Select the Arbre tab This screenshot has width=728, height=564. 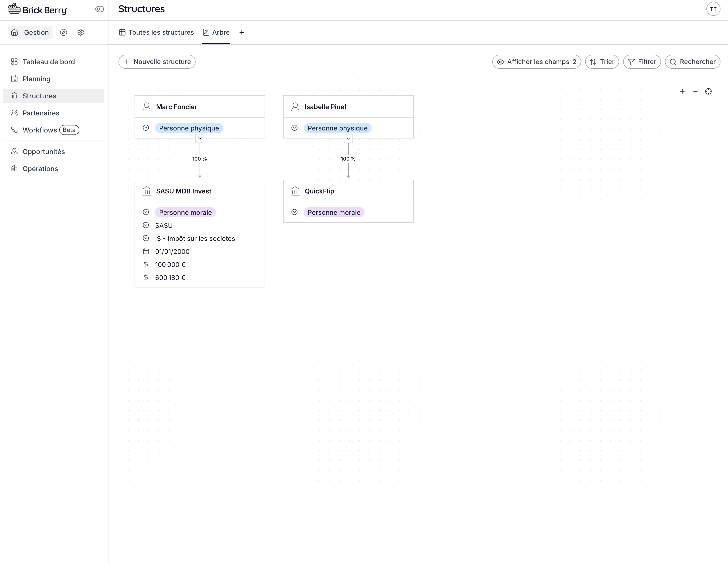[x=216, y=32]
